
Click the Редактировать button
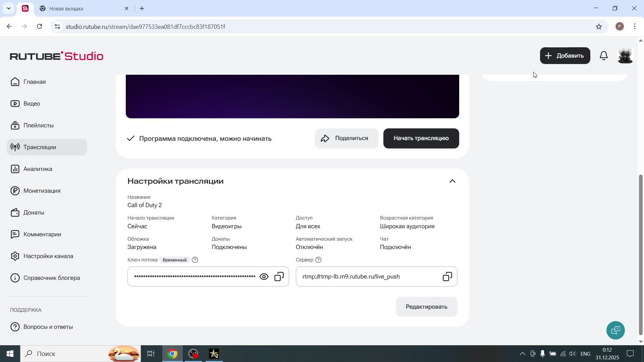click(426, 307)
